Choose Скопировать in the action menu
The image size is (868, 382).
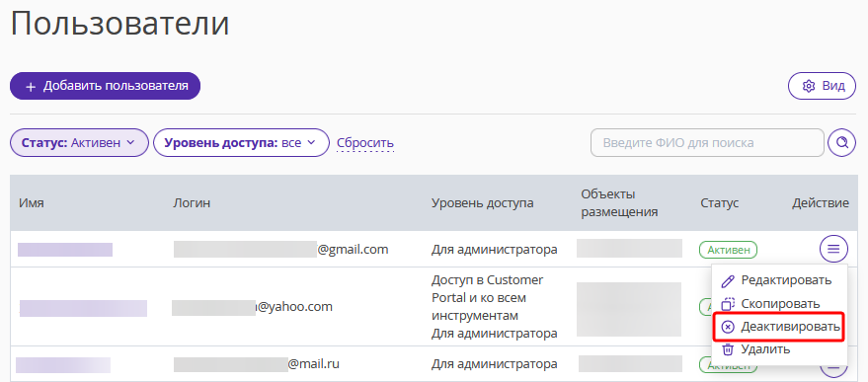tap(779, 304)
